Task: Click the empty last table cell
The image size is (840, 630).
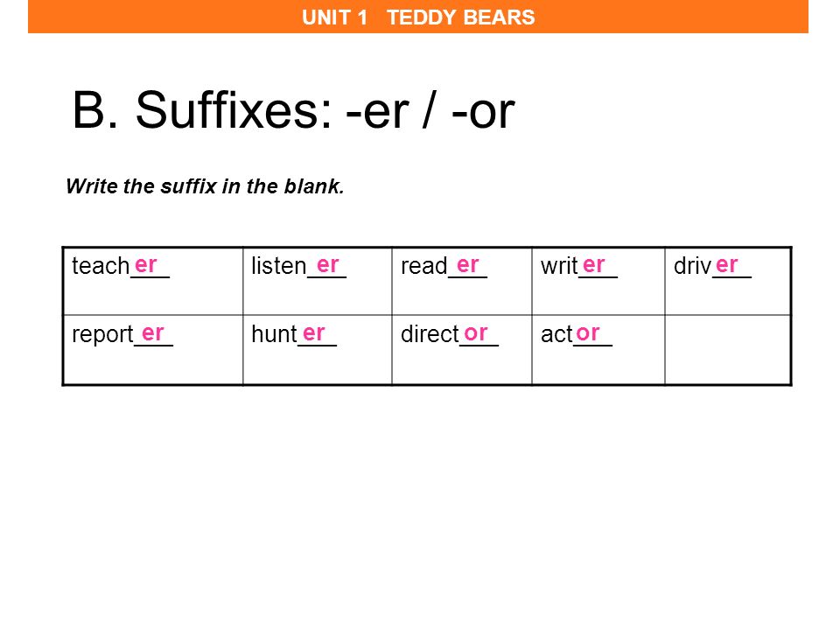Action: point(728,350)
